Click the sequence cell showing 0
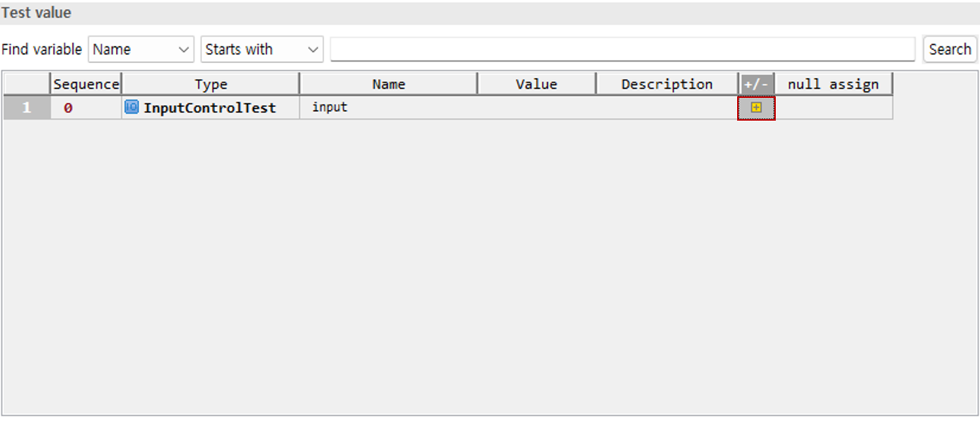The image size is (980, 422). point(86,108)
